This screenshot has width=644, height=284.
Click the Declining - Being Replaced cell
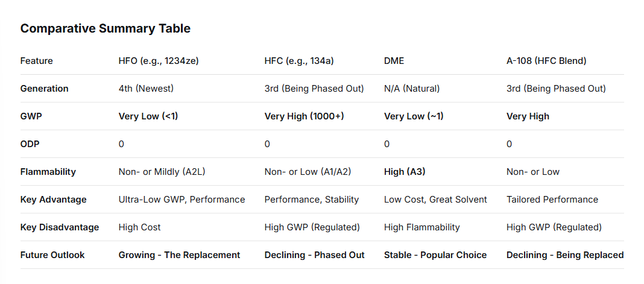point(565,255)
